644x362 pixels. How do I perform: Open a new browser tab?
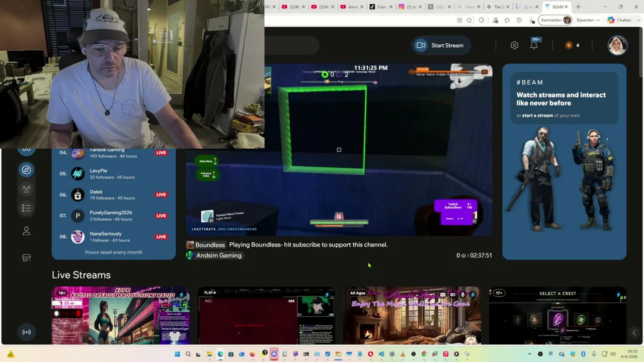click(578, 7)
